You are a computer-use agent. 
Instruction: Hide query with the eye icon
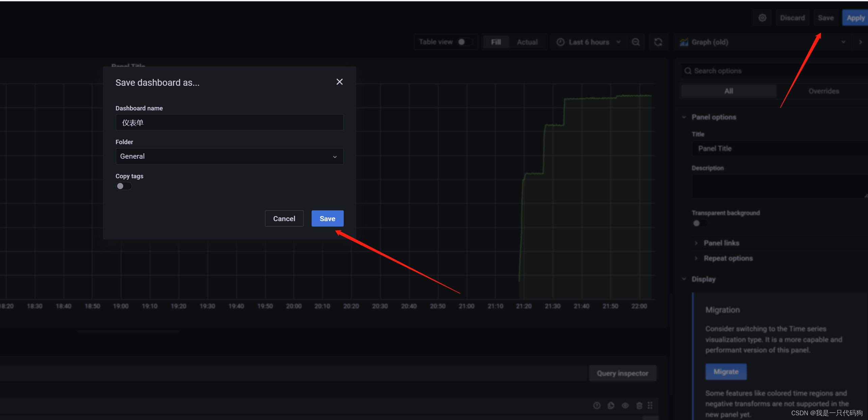click(625, 405)
